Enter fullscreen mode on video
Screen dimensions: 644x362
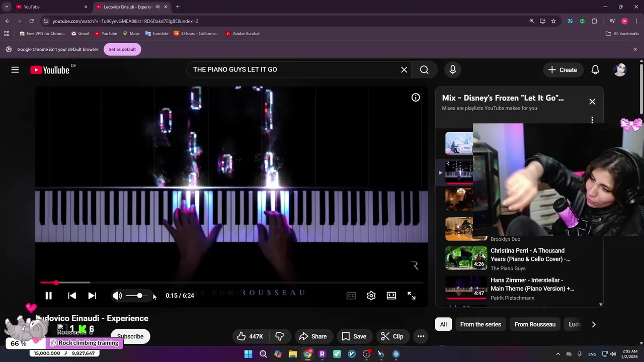click(412, 296)
